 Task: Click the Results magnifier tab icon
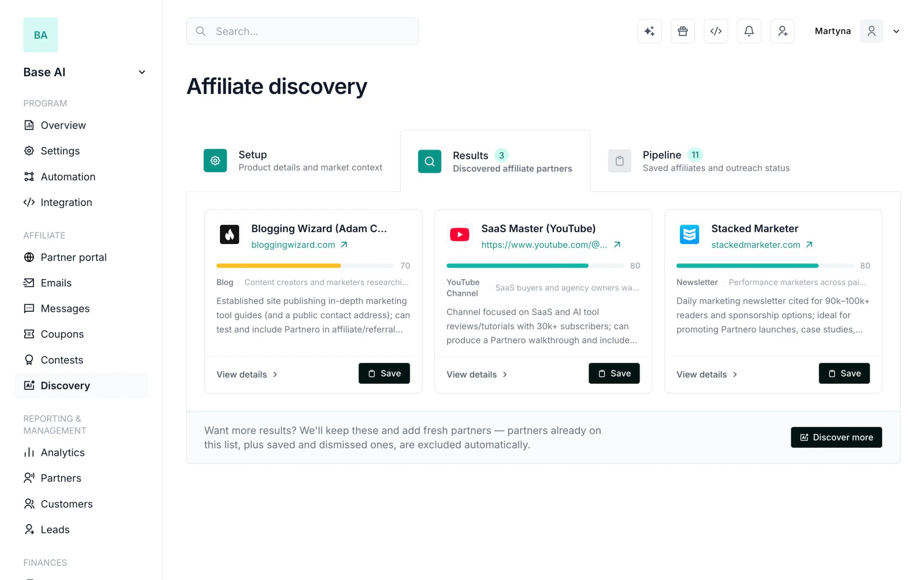[x=430, y=161]
